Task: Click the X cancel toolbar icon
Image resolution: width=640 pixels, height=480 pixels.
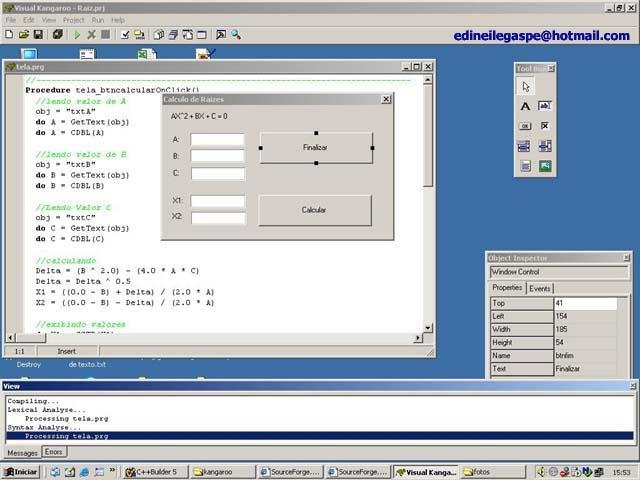Action: pyautogui.click(x=91, y=35)
